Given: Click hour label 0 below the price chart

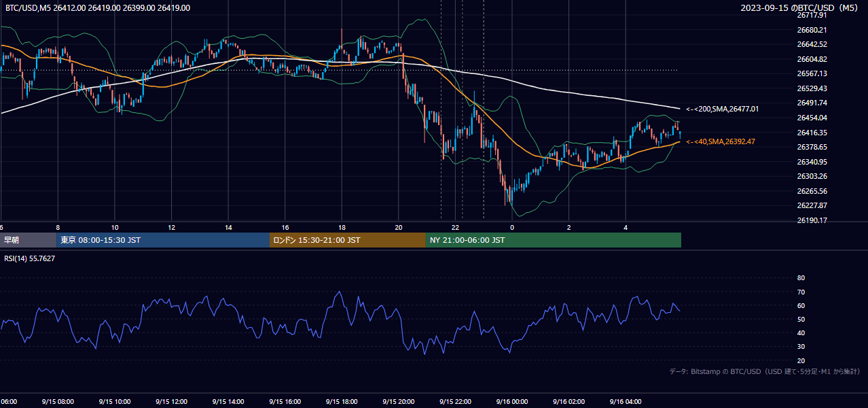Looking at the screenshot, I should tap(512, 228).
